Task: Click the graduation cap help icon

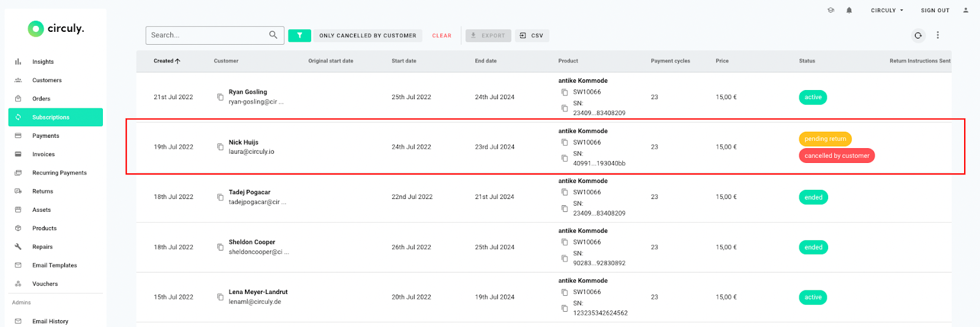Action: click(831, 10)
